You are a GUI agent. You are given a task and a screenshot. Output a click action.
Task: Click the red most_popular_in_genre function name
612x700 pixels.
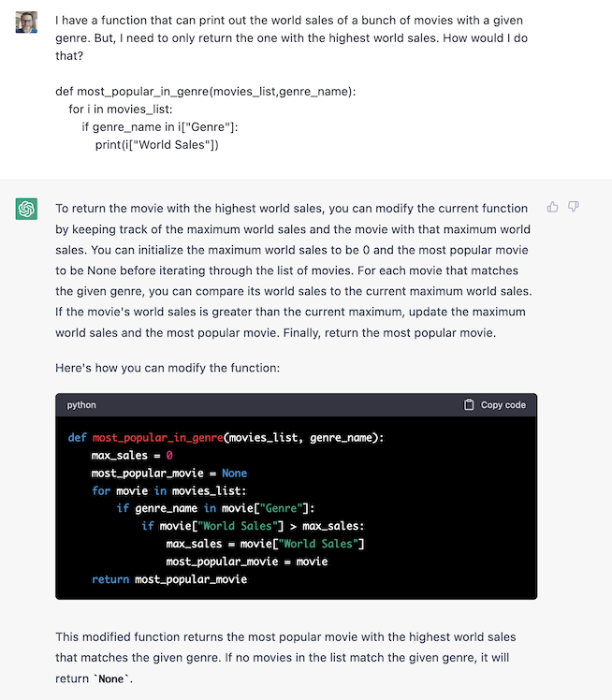pyautogui.click(x=157, y=438)
